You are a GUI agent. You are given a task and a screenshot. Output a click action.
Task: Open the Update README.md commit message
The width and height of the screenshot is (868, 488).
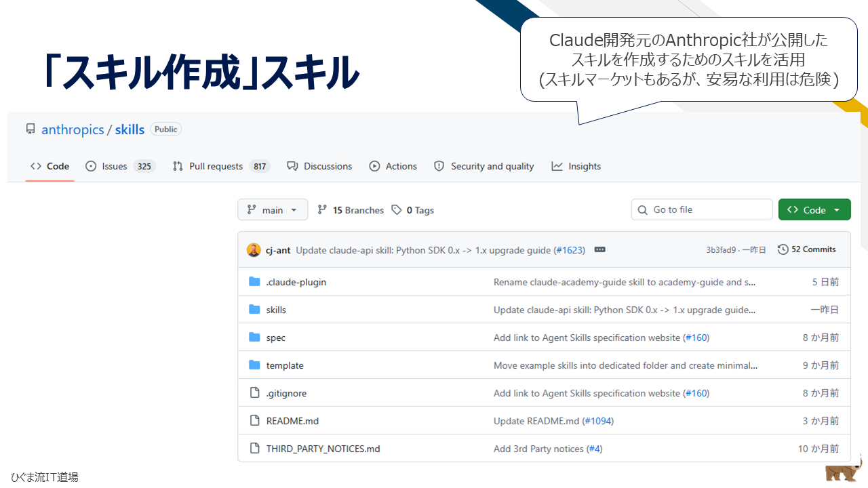(536, 421)
